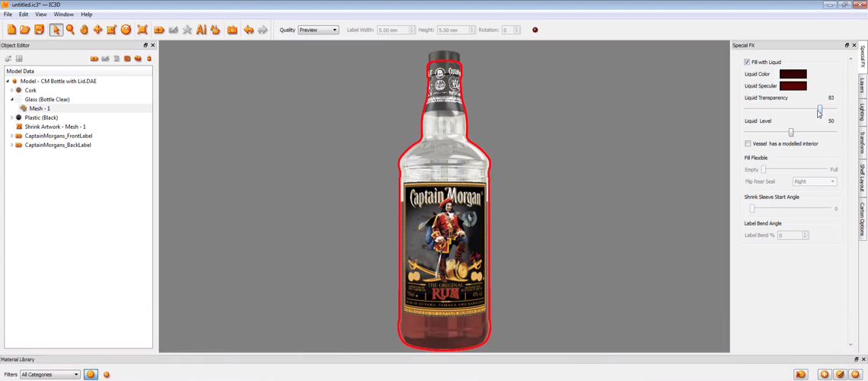Click the double-sphere icon in Object Editor
868x381 pixels.
tap(138, 59)
